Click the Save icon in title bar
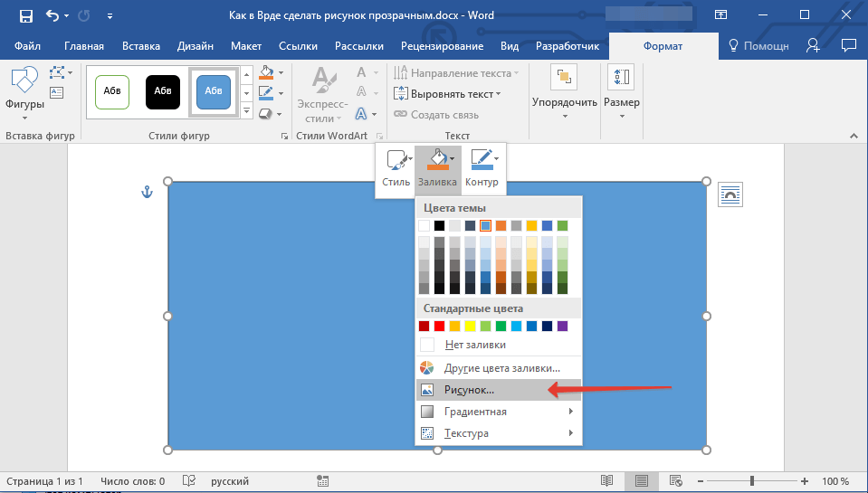The height and width of the screenshot is (493, 868). [25, 15]
